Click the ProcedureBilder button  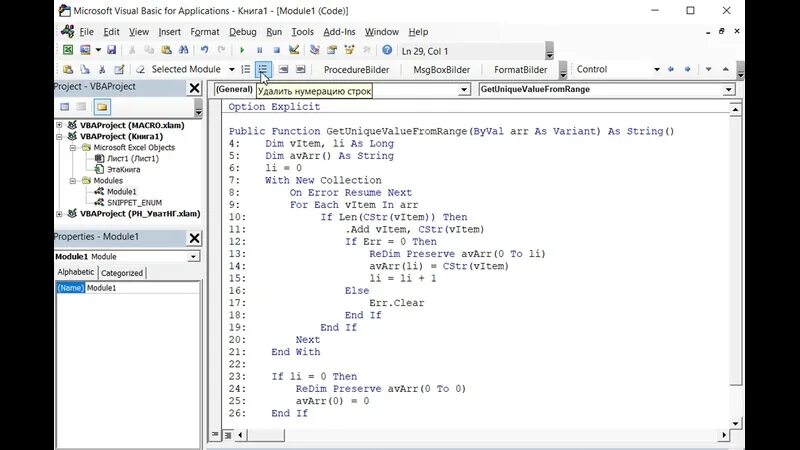coord(356,69)
